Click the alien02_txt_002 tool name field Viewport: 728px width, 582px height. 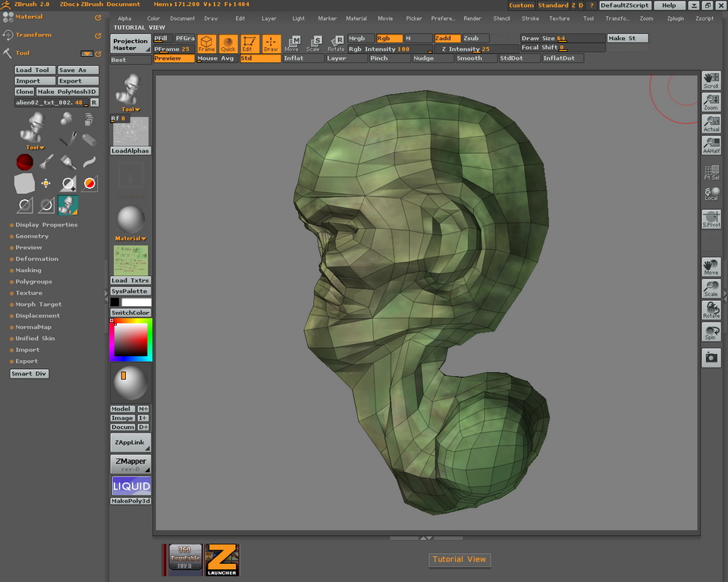(52, 102)
